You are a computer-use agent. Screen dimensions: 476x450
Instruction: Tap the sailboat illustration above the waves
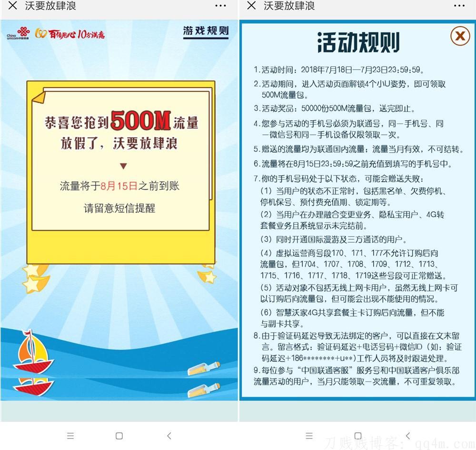click(33, 352)
